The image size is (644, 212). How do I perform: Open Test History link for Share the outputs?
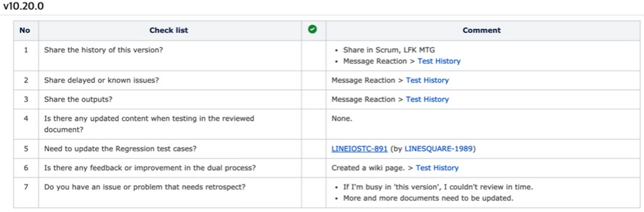427,99
